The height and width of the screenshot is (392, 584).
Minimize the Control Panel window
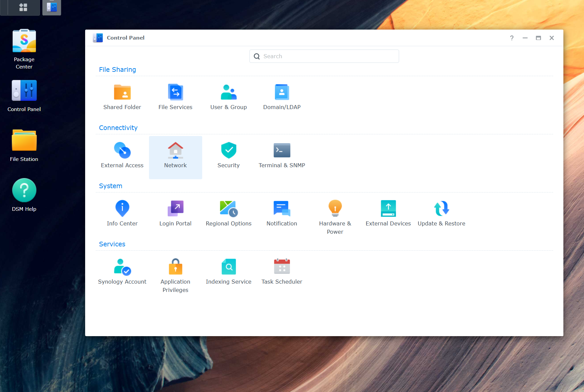(x=525, y=38)
